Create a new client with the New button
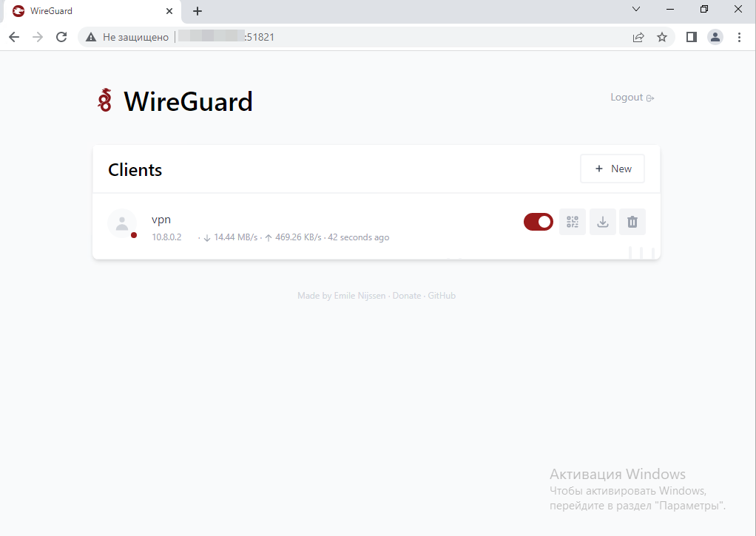The height and width of the screenshot is (536, 756). (612, 169)
